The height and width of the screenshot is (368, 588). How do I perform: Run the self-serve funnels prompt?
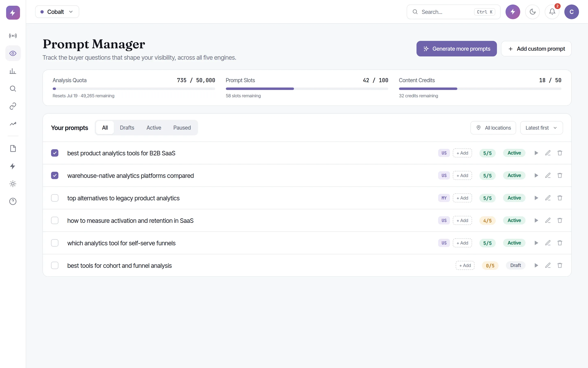click(536, 243)
